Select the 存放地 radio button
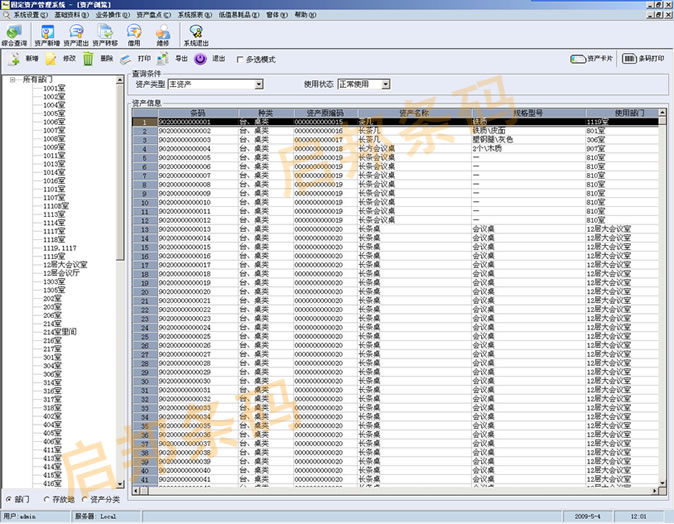This screenshot has width=674, height=524. click(45, 499)
